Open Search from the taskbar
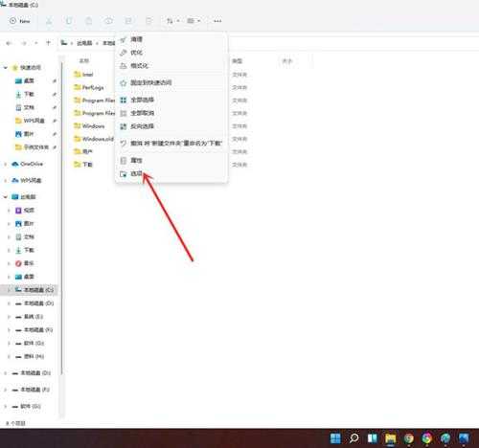This screenshot has width=479, height=448. tap(354, 438)
